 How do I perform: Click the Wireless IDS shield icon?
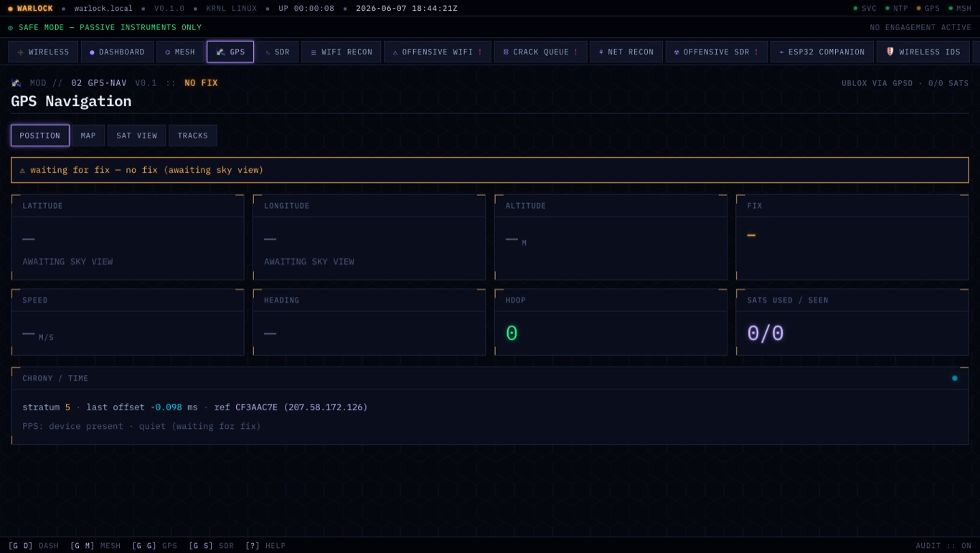coord(890,52)
